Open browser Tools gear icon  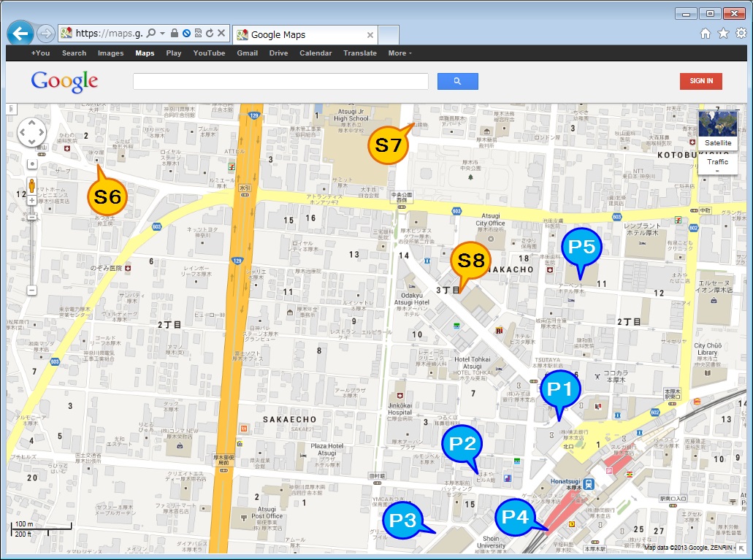point(741,33)
